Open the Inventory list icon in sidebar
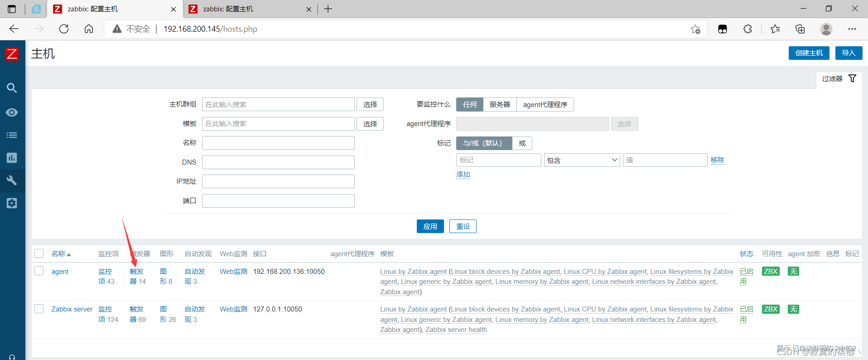Viewport: 868px width, 360px height. (12, 135)
